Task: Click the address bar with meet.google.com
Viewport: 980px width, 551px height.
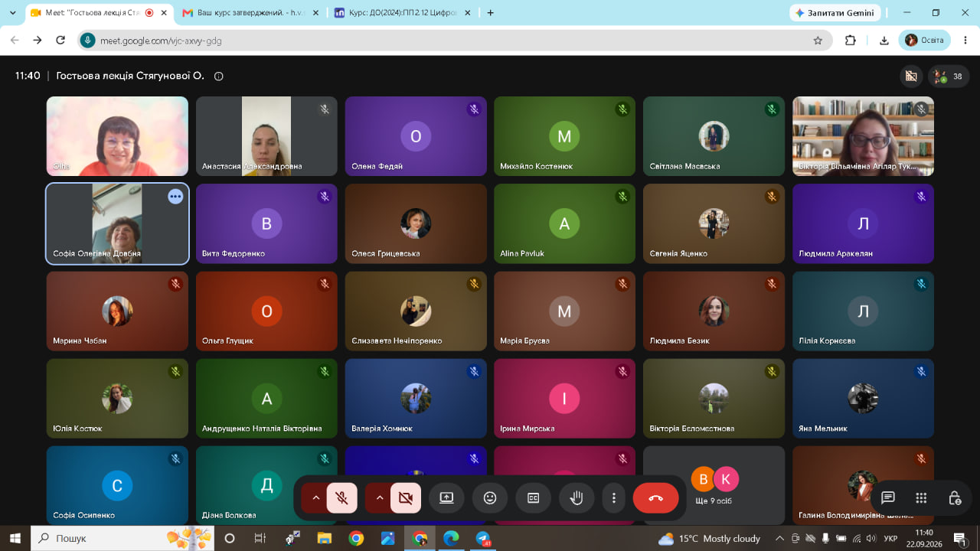Action: point(455,41)
